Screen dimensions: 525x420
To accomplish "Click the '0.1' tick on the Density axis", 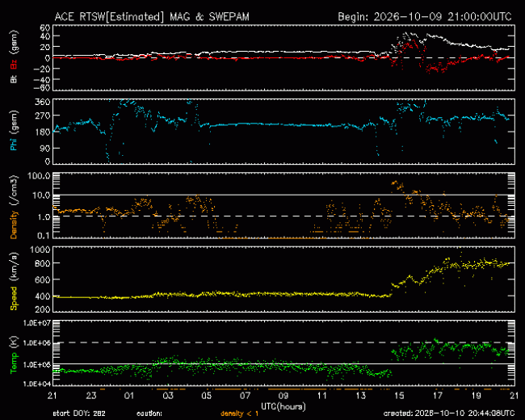I will pyautogui.click(x=44, y=236).
